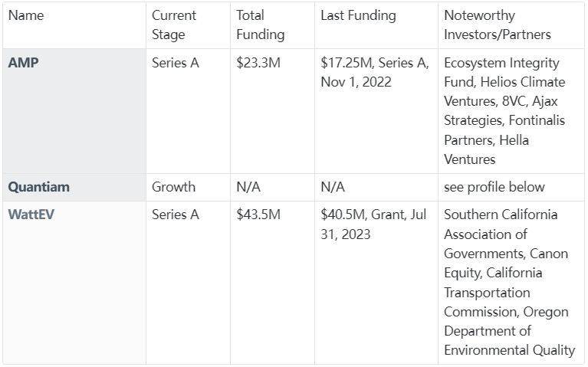This screenshot has width=588, height=367.
Task: Click AMP's Series A stage cell
Action: [x=189, y=111]
